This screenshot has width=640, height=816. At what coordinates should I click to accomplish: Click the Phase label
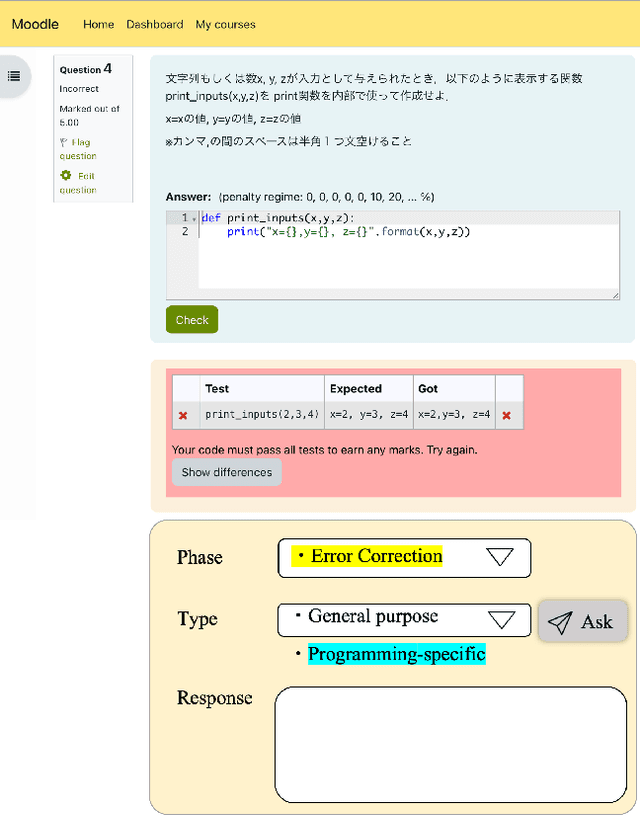200,557
